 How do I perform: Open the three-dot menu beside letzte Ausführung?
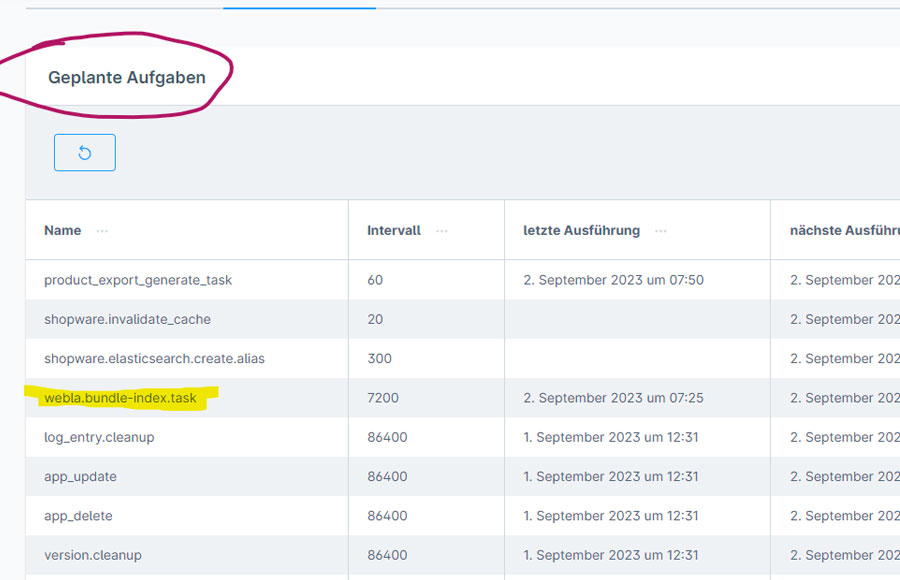coord(661,231)
